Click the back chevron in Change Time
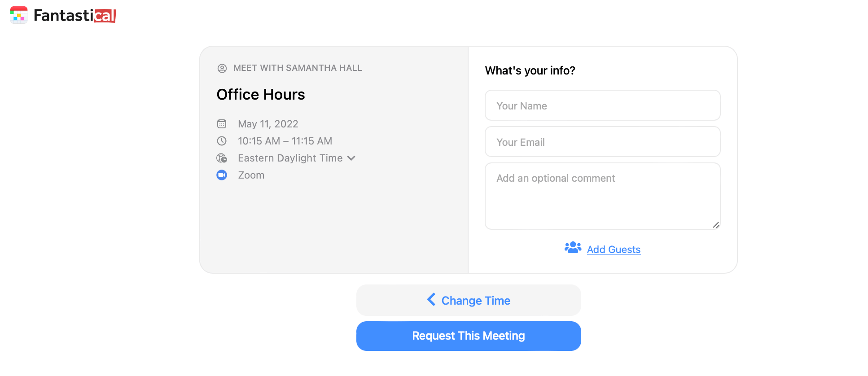This screenshot has height=376, width=868. tap(431, 299)
